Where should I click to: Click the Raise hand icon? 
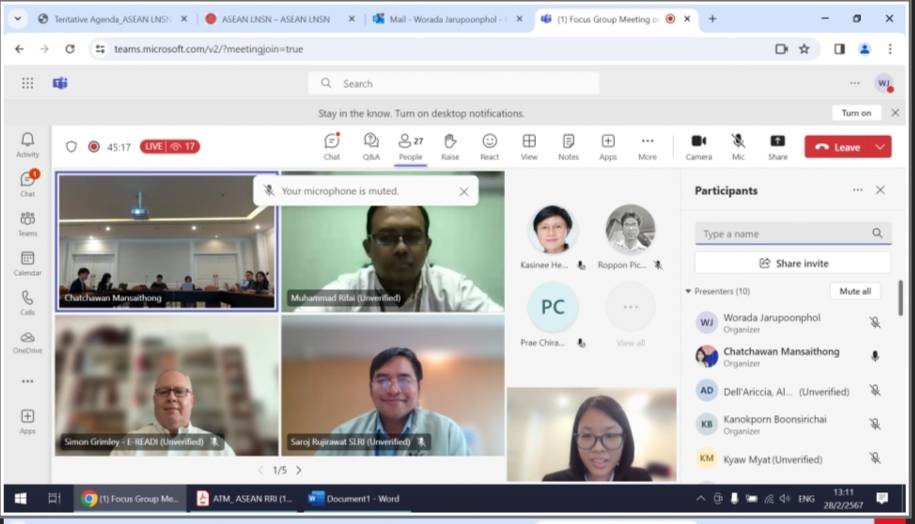450,146
